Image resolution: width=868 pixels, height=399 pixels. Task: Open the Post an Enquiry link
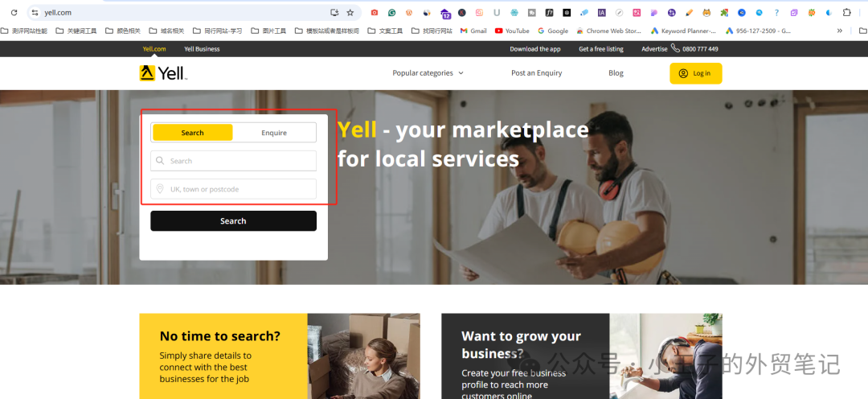point(536,73)
